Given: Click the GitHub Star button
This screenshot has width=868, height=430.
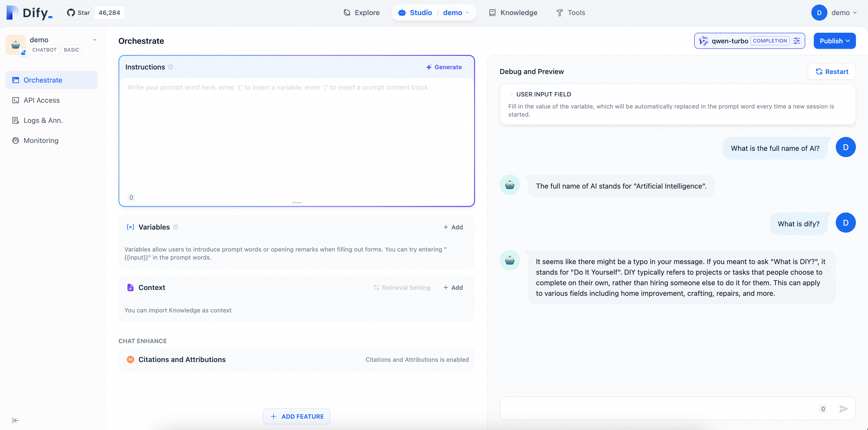Looking at the screenshot, I should (x=79, y=12).
